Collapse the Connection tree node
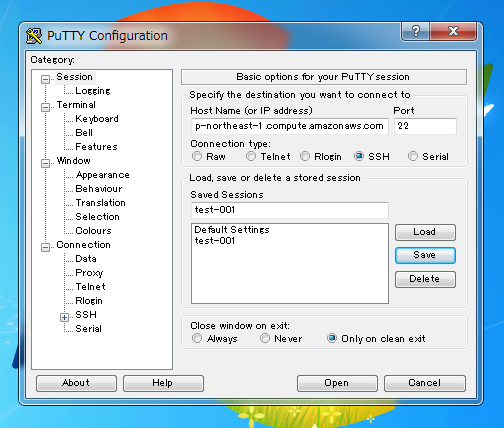 coord(45,247)
